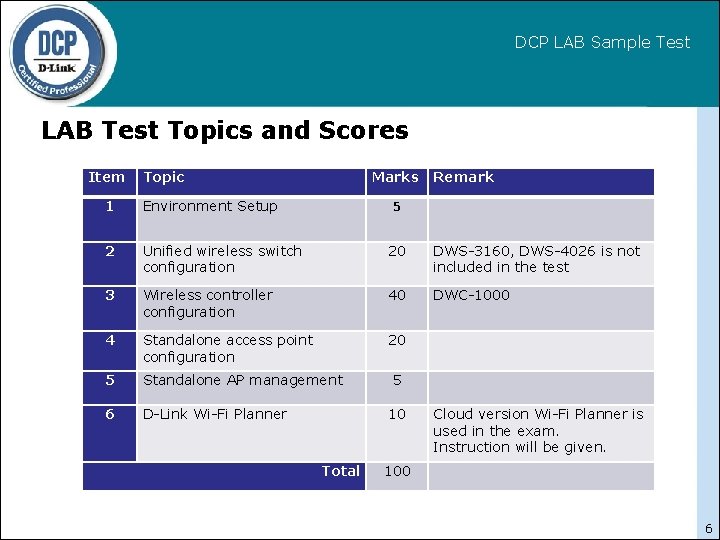
Task: Click item number 2 cell
Action: (110, 264)
